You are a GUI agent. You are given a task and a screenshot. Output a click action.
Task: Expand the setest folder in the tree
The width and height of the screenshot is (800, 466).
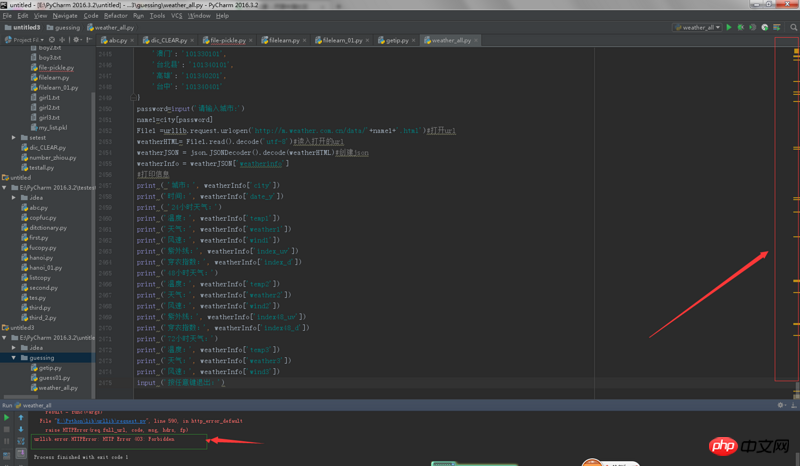[14, 138]
